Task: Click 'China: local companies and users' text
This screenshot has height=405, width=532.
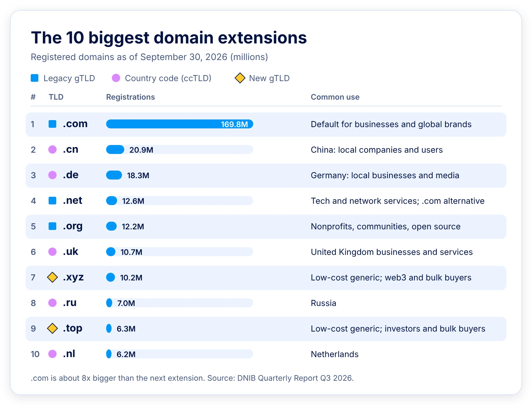Action: (x=377, y=150)
